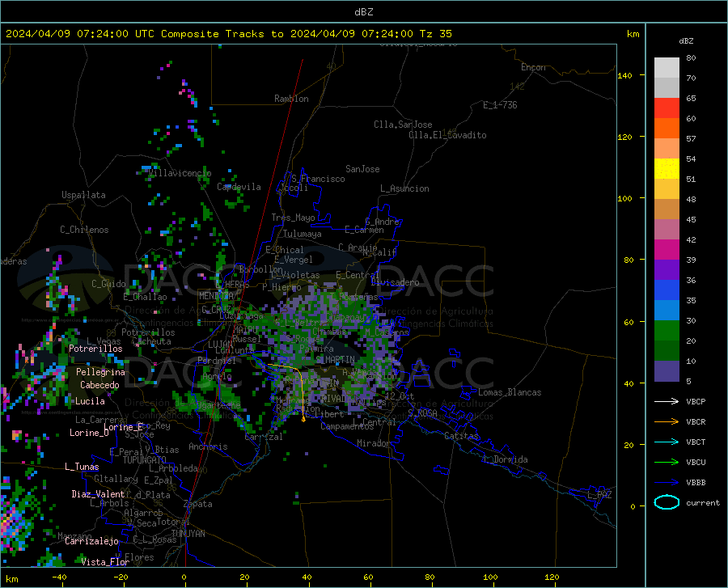Image resolution: width=728 pixels, height=588 pixels.
Task: Click the 'Lucila' map label
Action: (90, 401)
